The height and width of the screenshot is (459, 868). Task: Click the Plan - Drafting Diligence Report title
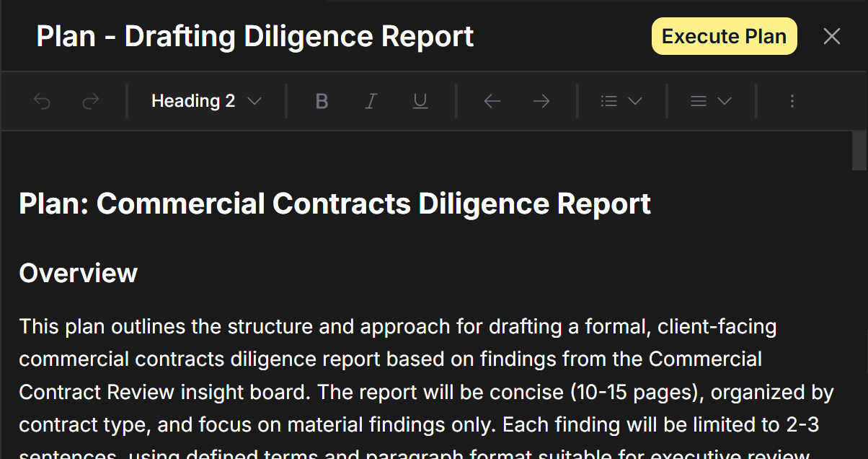coord(254,37)
